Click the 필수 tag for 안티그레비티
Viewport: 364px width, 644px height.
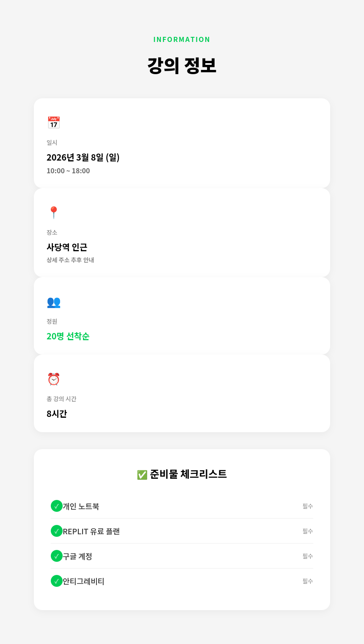pyautogui.click(x=308, y=581)
